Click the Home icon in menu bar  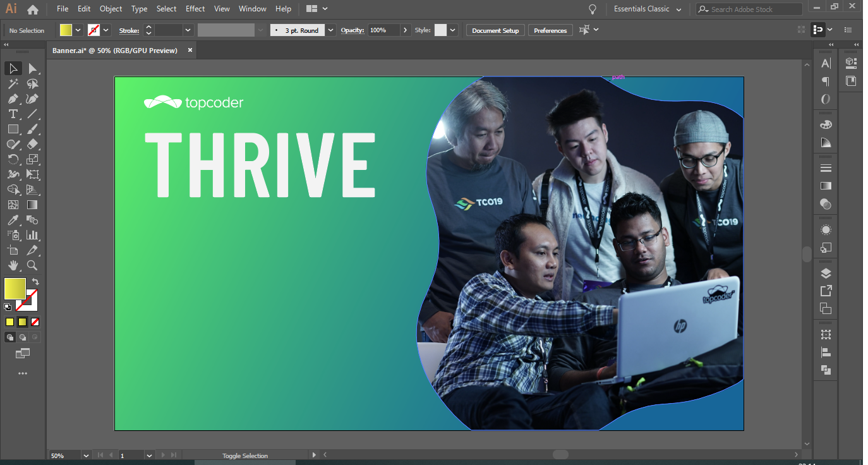point(33,9)
